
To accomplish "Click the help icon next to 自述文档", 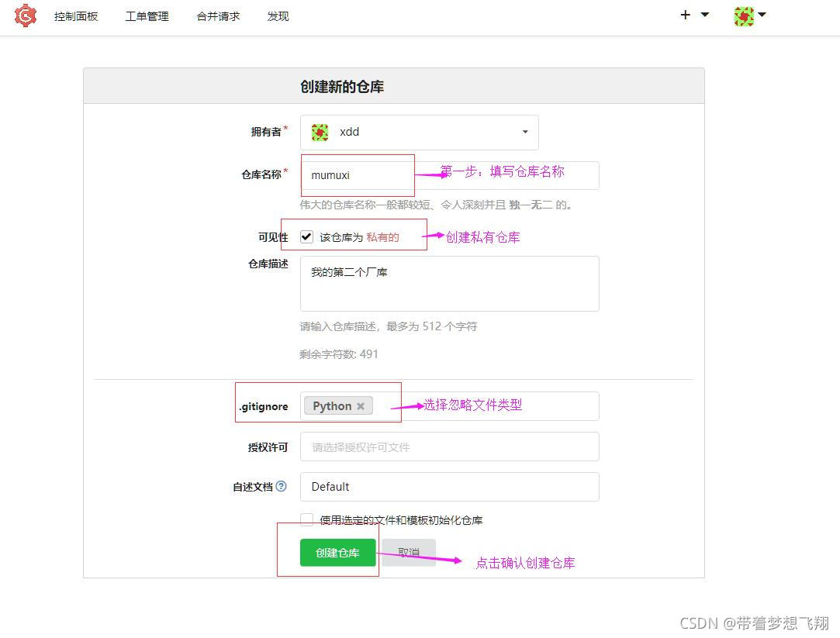I will click(x=280, y=486).
